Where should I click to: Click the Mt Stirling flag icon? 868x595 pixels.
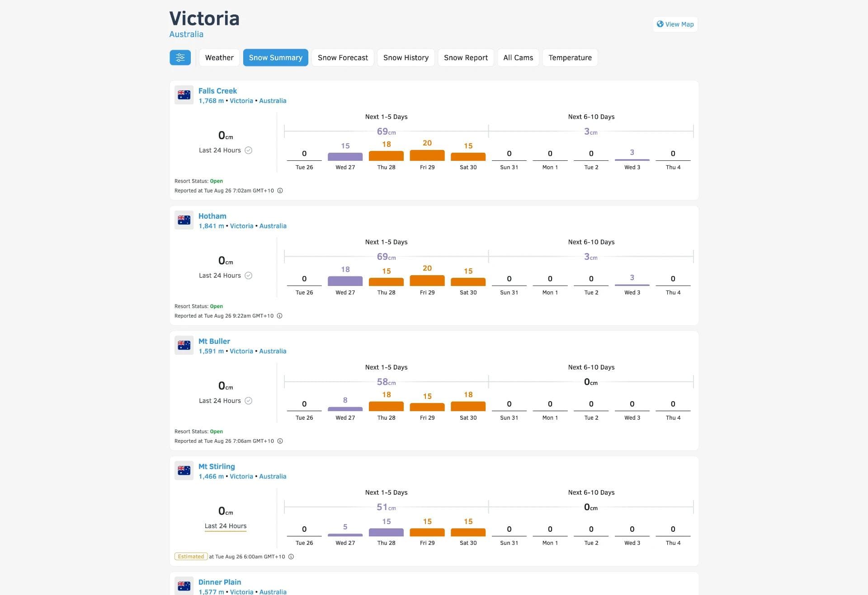point(184,470)
